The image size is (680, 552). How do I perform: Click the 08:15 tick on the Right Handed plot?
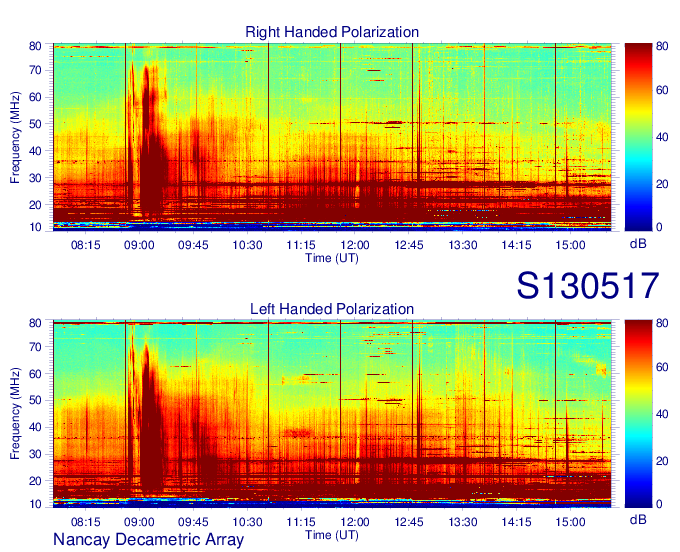(x=85, y=245)
